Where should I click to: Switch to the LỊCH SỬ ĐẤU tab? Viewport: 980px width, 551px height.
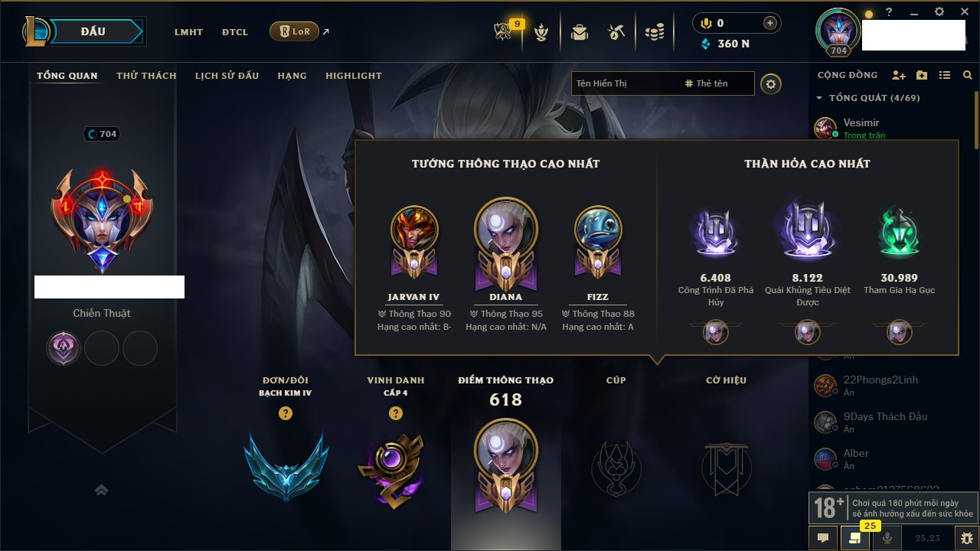(x=227, y=76)
